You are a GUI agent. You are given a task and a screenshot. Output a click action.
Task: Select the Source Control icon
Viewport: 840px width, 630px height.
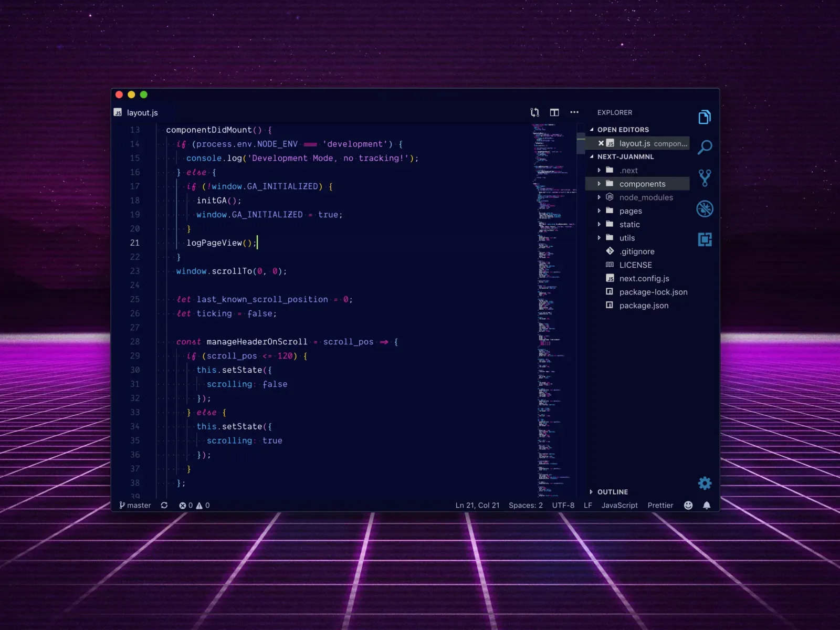705,177
